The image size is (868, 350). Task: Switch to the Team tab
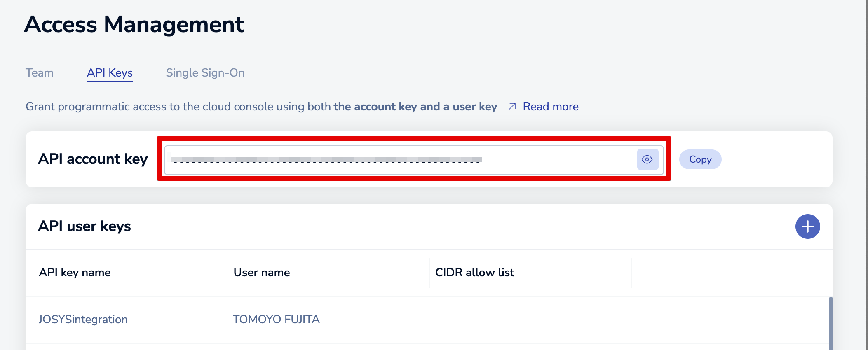click(x=40, y=73)
